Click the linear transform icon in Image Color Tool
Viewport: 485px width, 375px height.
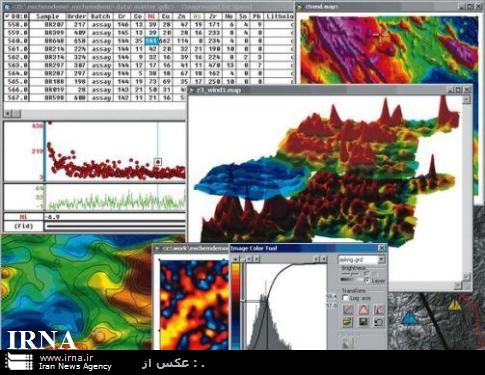[348, 309]
